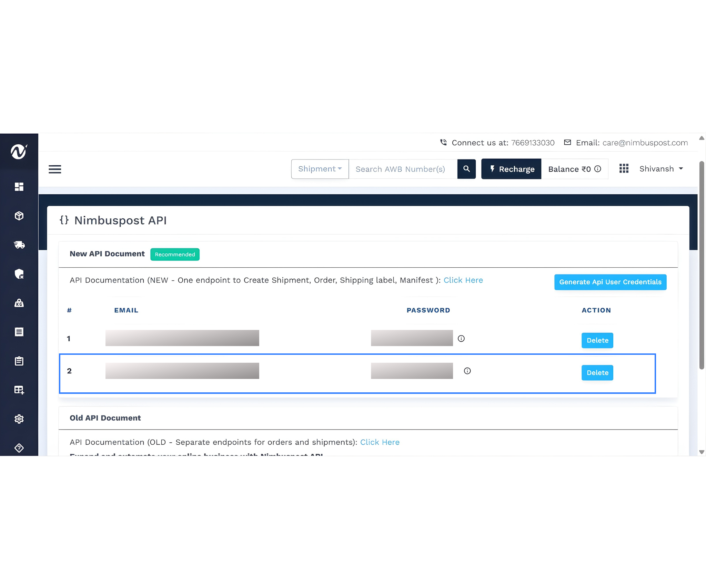This screenshot has height=588, width=706.
Task: Open Shipments via the truck icon
Action: tap(19, 245)
